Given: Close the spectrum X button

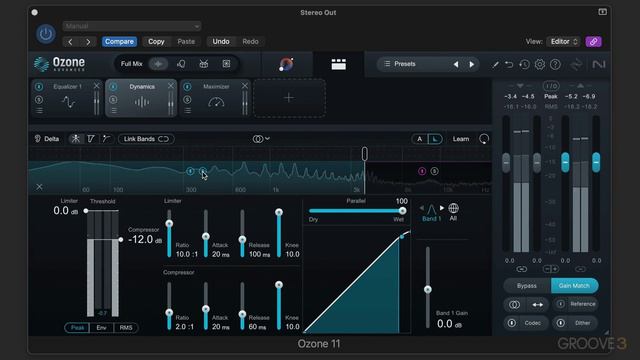Looking at the screenshot, I should coord(39,187).
